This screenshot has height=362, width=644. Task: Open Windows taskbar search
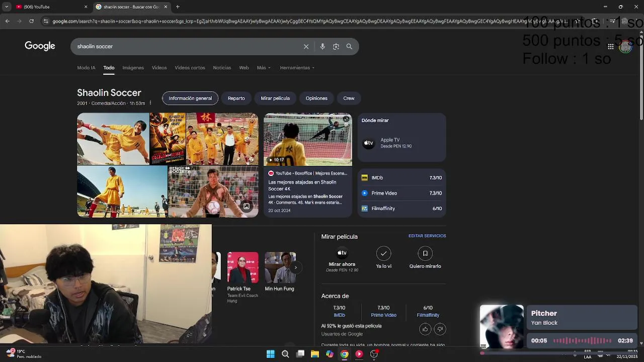click(285, 354)
